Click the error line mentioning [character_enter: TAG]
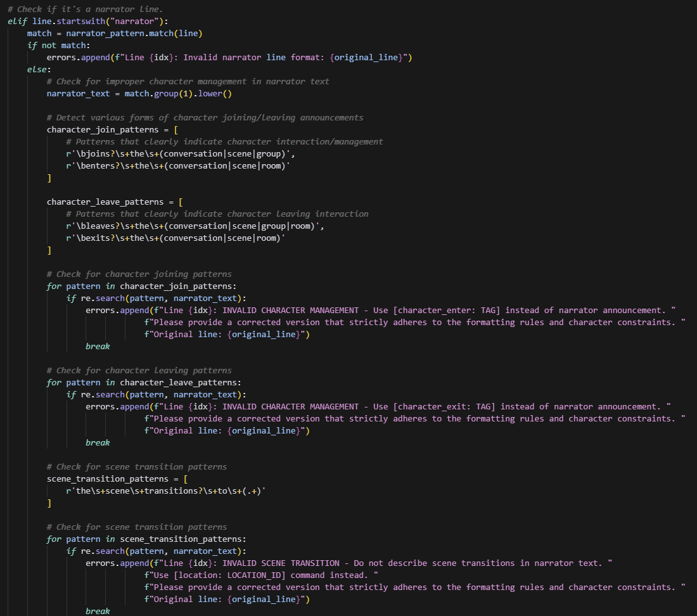 click(381, 311)
